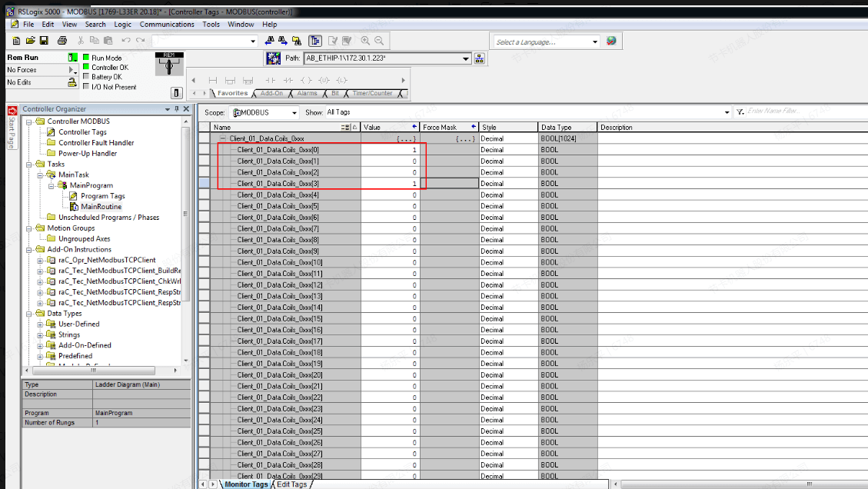This screenshot has height=489, width=868.
Task: Select the Timer/Counter instruction tab
Action: pyautogui.click(x=372, y=93)
